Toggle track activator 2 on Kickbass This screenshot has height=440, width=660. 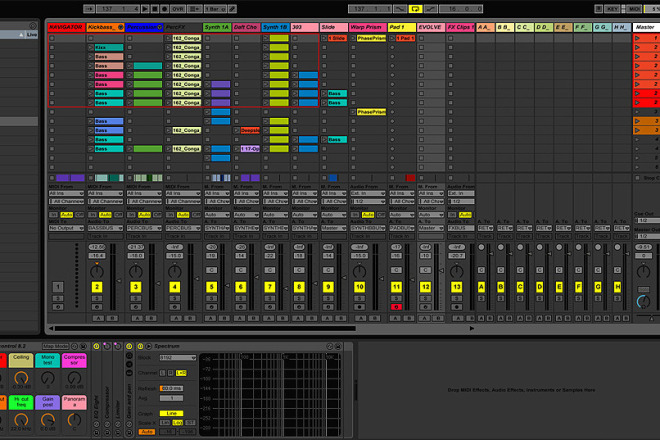tap(97, 287)
